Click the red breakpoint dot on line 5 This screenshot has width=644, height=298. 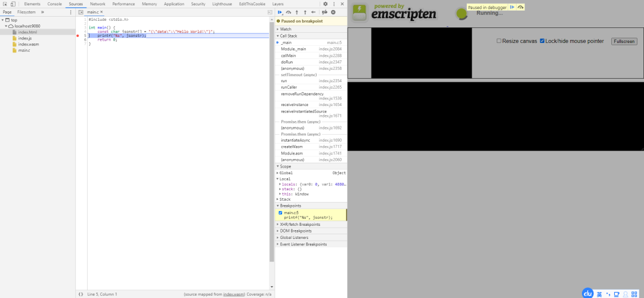(x=77, y=36)
